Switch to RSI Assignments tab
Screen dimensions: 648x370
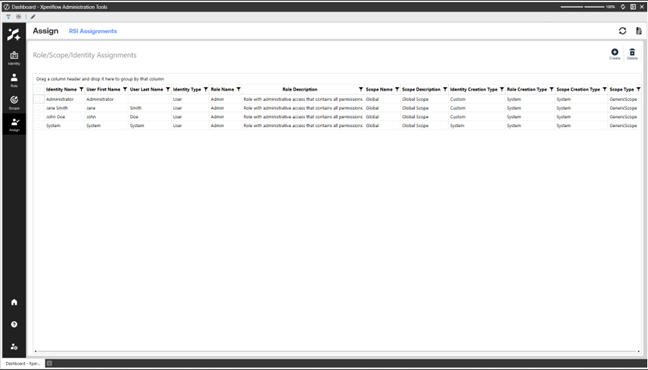93,31
